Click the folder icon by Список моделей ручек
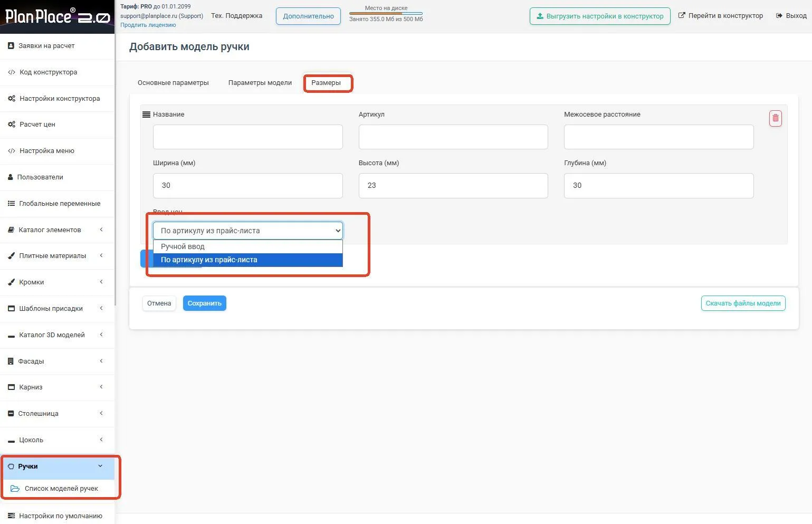Image resolution: width=812 pixels, height=524 pixels. [15, 489]
